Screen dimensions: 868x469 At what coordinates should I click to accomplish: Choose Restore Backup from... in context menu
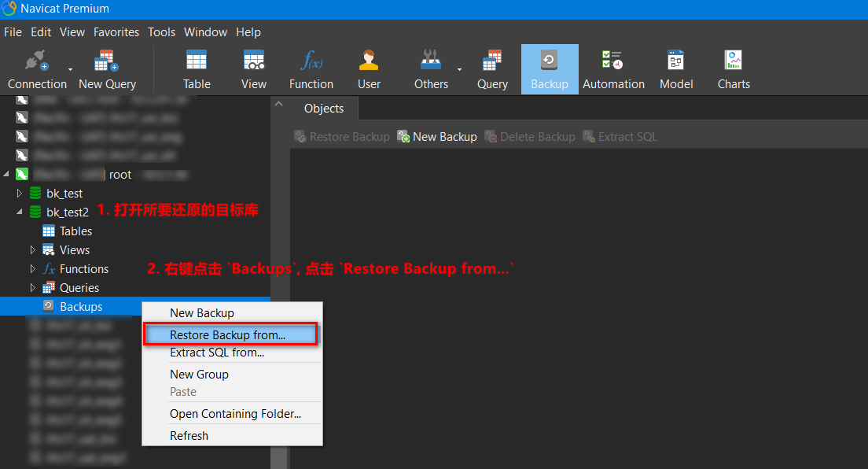[232, 335]
